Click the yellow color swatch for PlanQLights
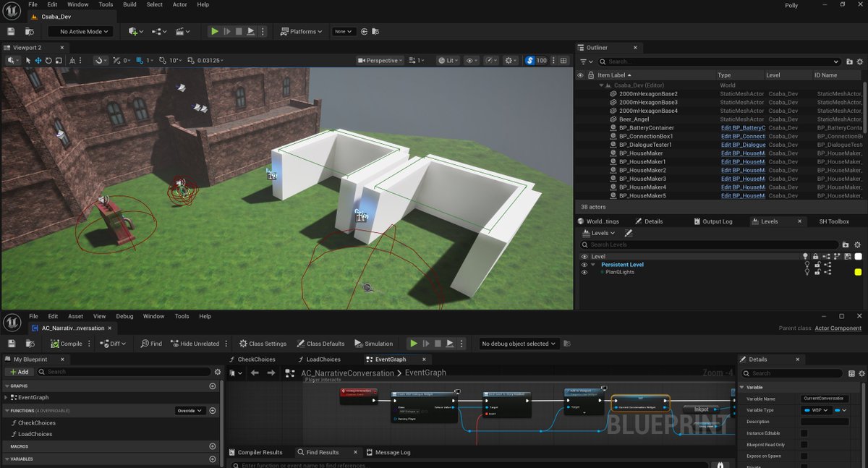This screenshot has height=468, width=868. tap(859, 272)
